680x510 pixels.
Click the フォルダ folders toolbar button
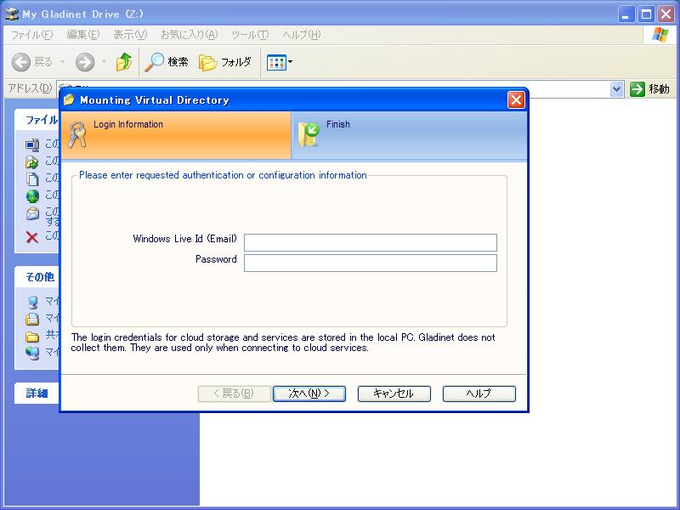[225, 62]
